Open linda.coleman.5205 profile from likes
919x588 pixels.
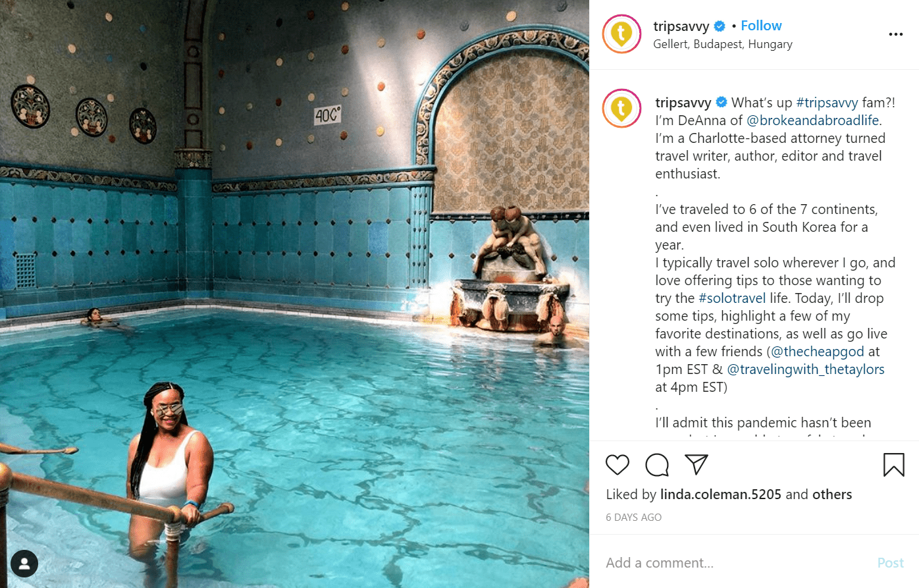[x=721, y=494]
